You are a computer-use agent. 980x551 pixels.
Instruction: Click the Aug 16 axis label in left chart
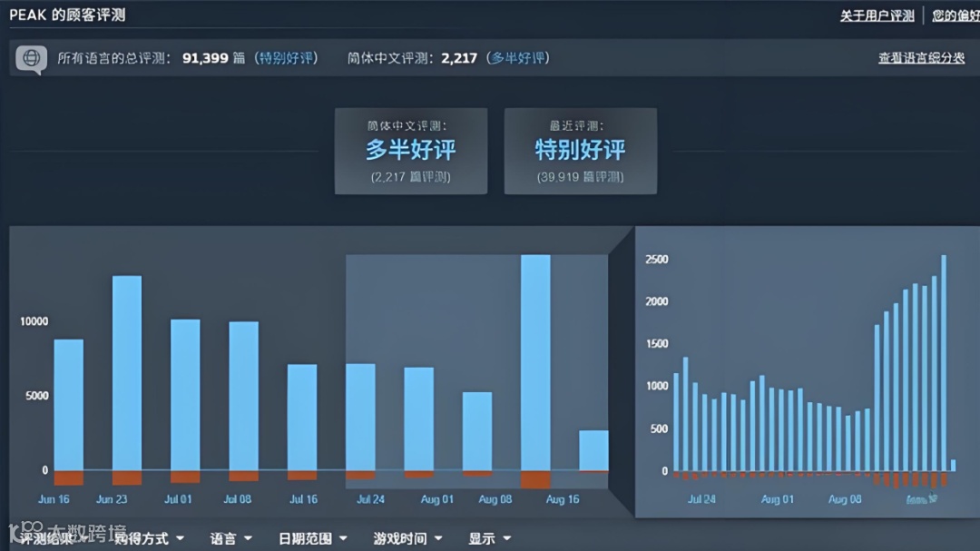(563, 499)
